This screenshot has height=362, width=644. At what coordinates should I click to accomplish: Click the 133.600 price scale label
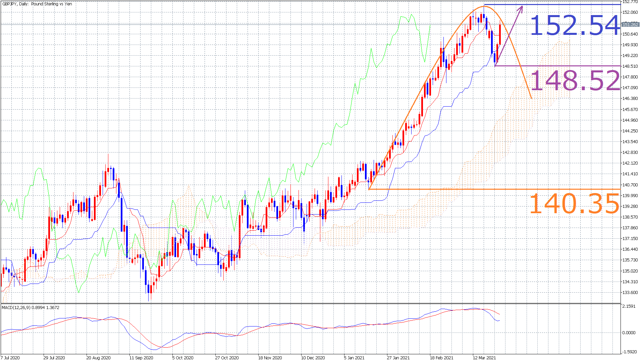[x=630, y=292]
